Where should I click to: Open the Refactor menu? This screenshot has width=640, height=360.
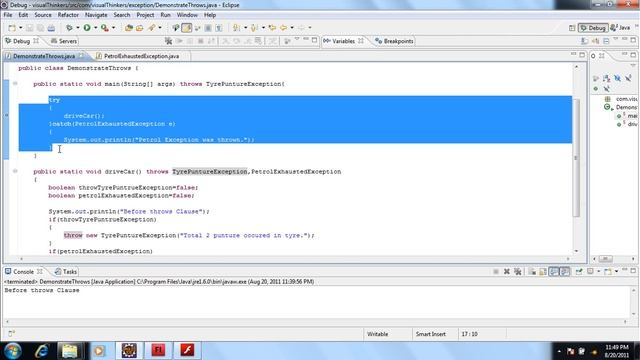[x=68, y=15]
